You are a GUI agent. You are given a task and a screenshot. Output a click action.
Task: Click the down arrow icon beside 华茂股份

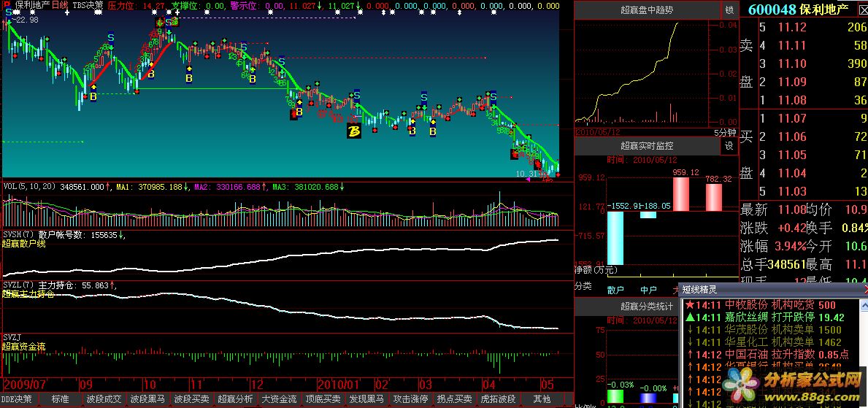pos(689,330)
